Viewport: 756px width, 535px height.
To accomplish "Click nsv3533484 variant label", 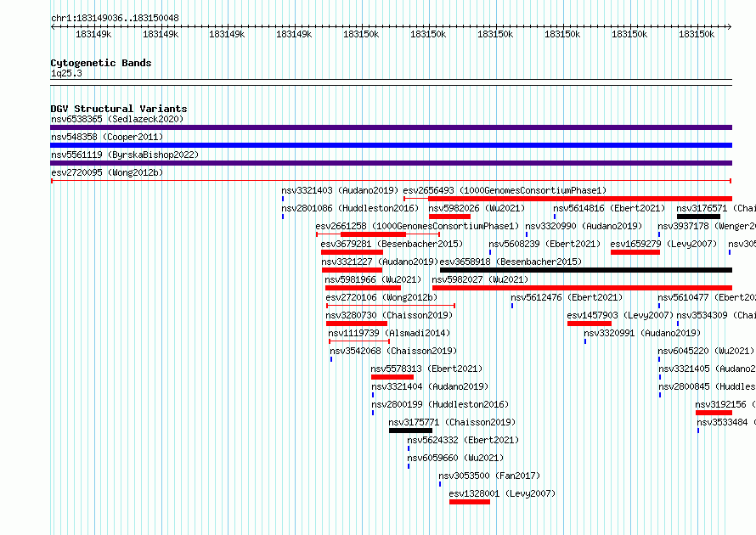I will (x=726, y=422).
